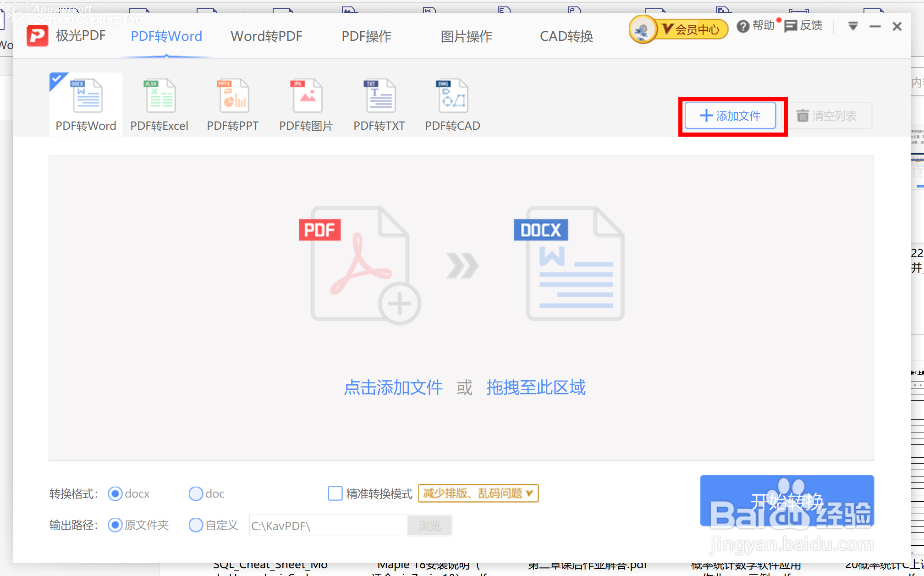Open the 会员中心 member center
Viewport: 924px width, 576px height.
pos(692,30)
